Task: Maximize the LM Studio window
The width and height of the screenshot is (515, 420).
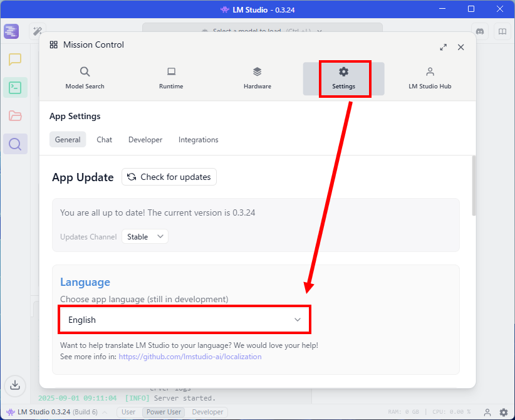Action: click(471, 9)
